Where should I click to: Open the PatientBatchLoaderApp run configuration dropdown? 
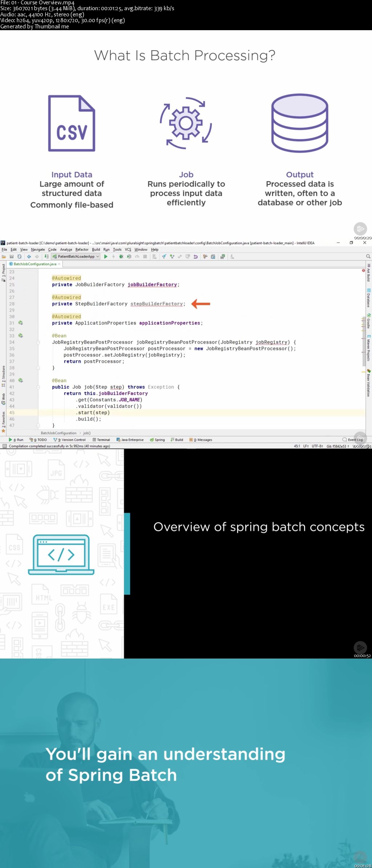coord(76,257)
